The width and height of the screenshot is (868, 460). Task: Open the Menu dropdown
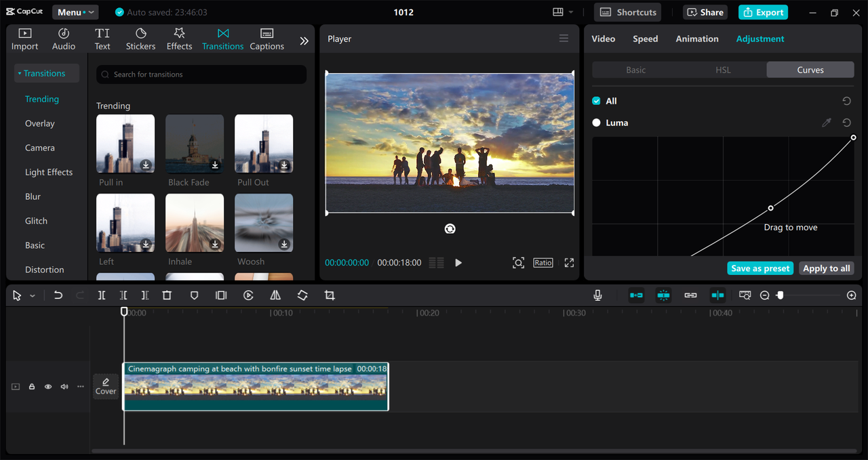[x=75, y=12]
